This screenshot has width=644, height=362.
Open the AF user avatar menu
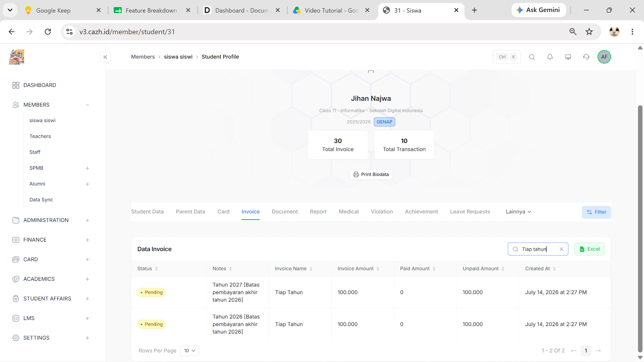click(x=604, y=57)
